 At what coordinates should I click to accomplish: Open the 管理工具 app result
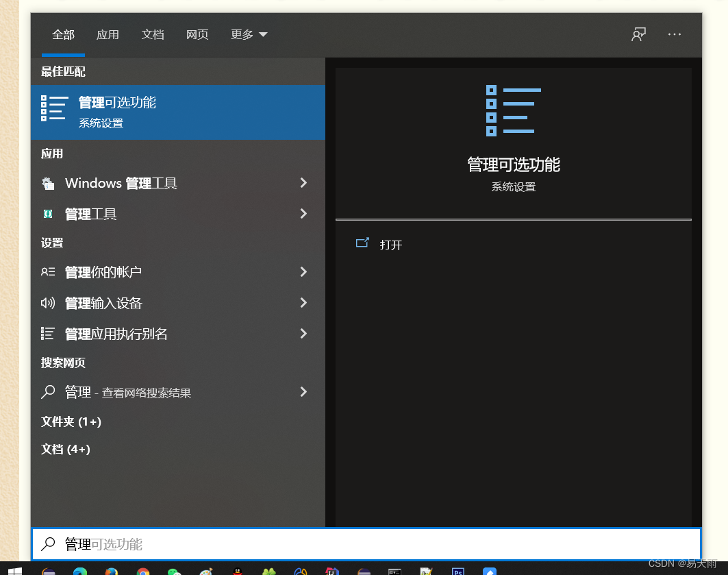90,214
